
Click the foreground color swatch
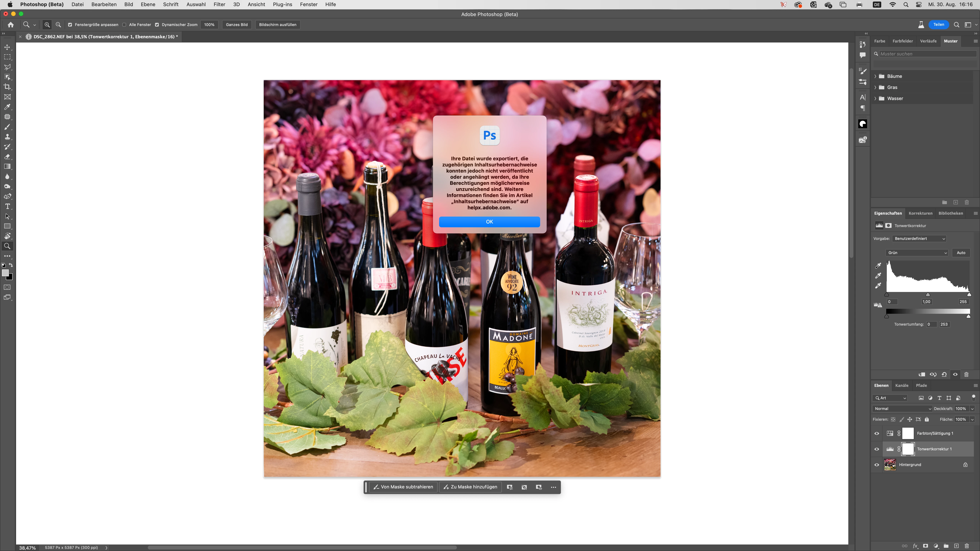[5, 273]
